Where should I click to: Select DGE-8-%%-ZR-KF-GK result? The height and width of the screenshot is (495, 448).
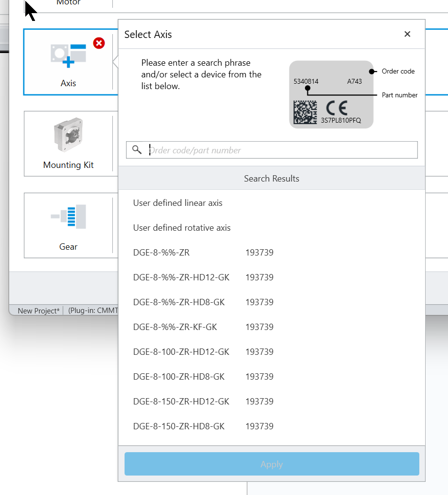pos(272,327)
